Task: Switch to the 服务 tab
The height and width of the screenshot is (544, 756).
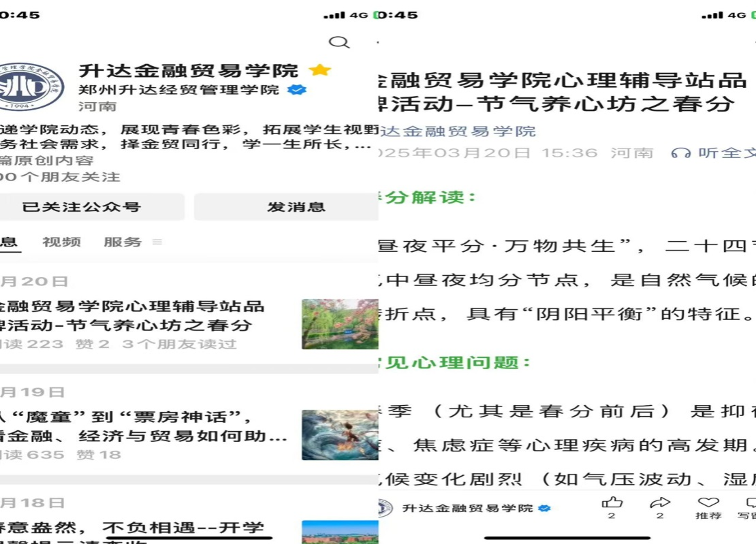Action: click(122, 242)
